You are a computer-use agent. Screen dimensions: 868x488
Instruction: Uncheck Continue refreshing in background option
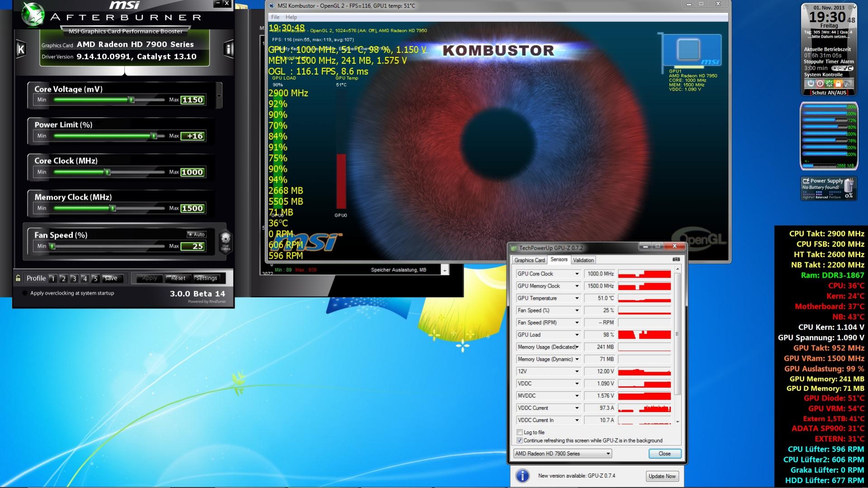(520, 441)
